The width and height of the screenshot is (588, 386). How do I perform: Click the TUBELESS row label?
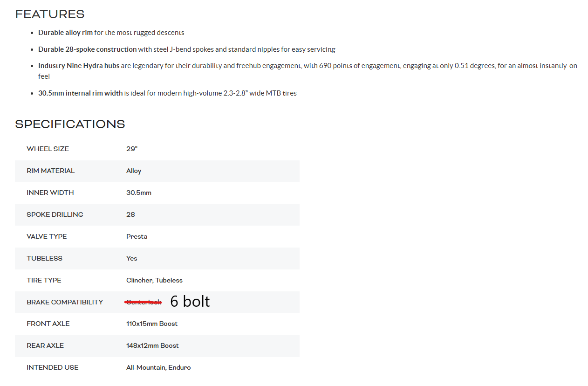click(44, 258)
